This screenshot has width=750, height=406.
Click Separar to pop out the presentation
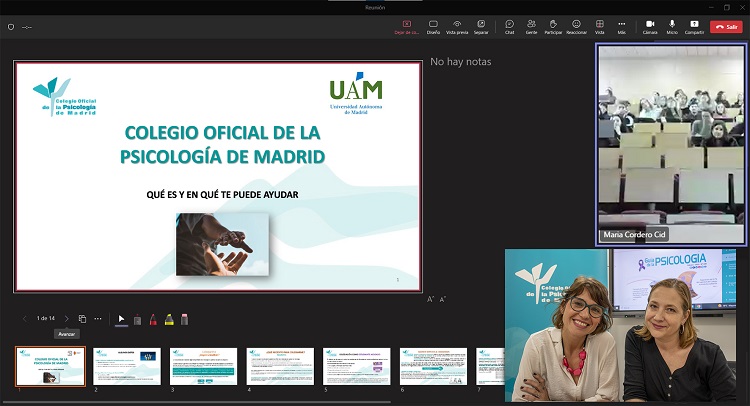(481, 26)
